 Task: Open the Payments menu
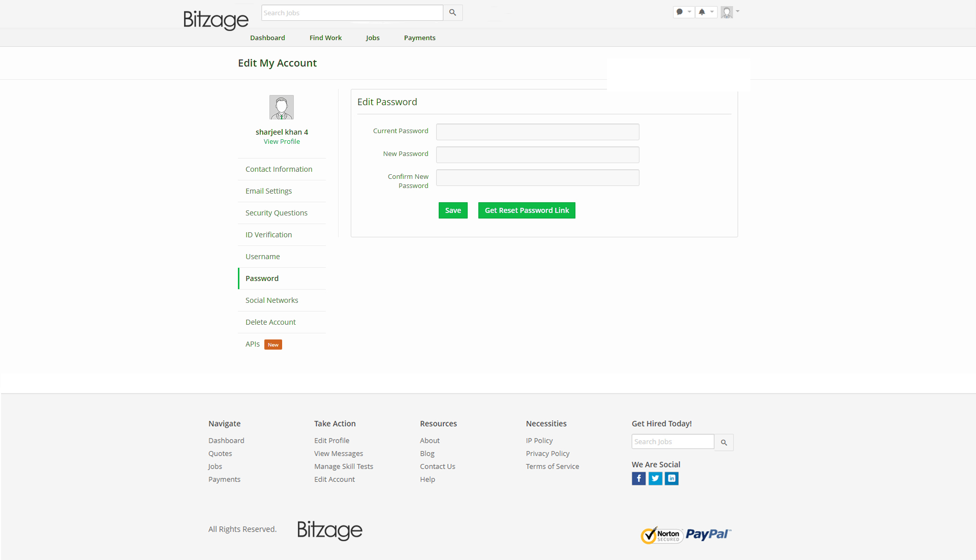[x=419, y=38]
